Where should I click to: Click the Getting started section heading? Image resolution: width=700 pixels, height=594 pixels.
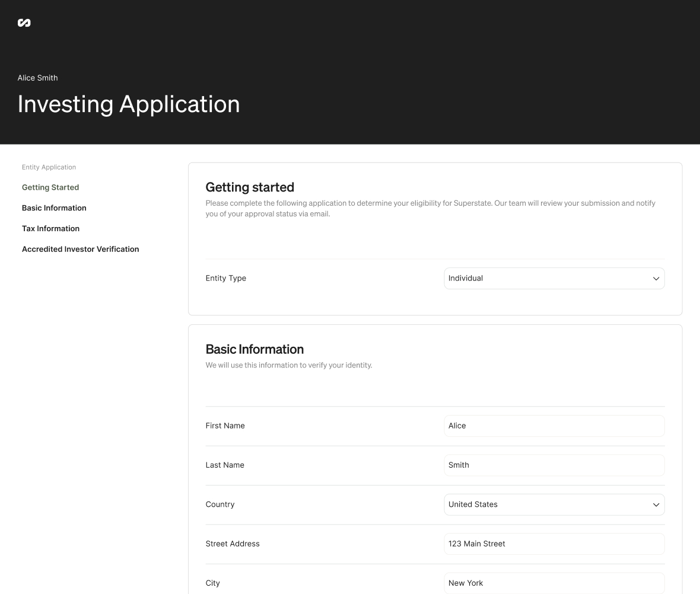[250, 187]
